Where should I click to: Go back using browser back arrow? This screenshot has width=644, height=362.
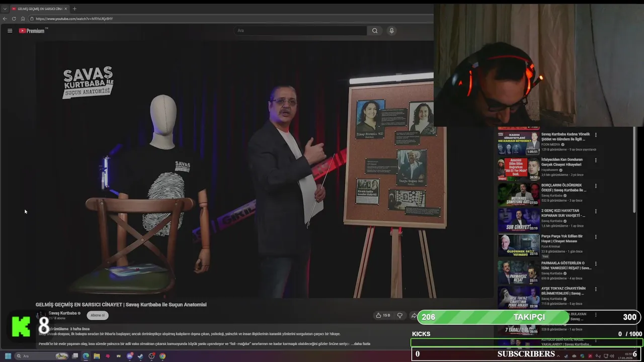[5, 19]
